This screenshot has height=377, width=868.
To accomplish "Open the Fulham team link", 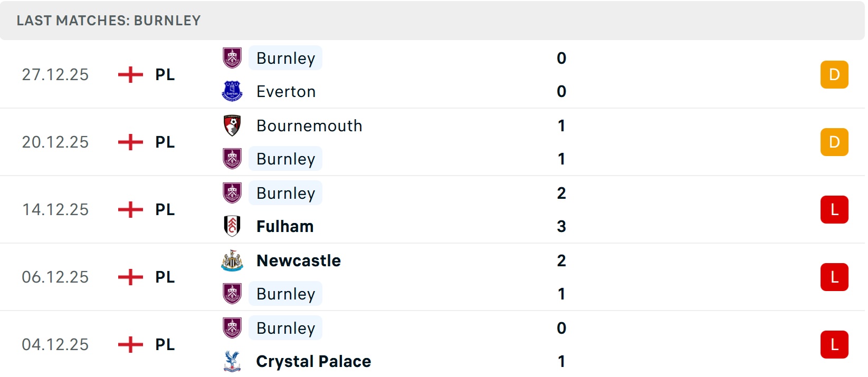I will pos(285,226).
